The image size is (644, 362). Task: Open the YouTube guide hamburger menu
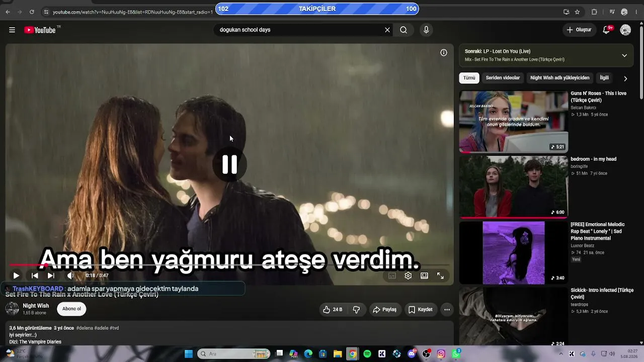(12, 30)
